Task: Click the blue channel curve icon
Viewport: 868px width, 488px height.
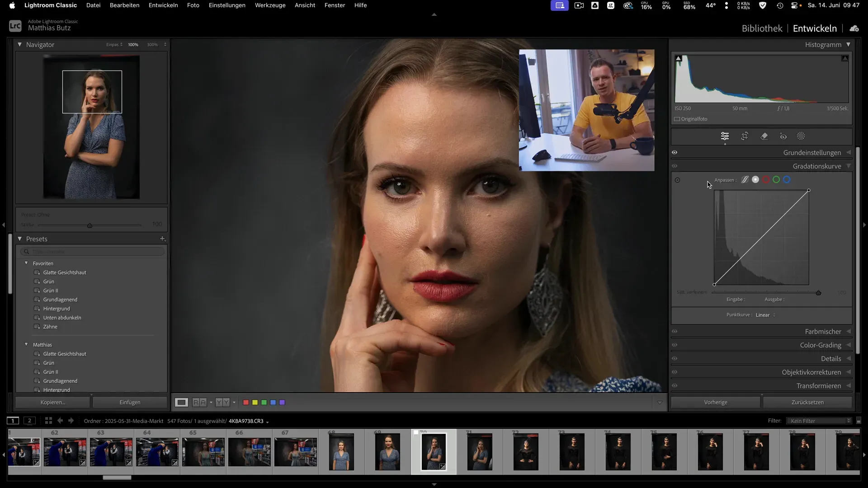Action: [x=788, y=179]
